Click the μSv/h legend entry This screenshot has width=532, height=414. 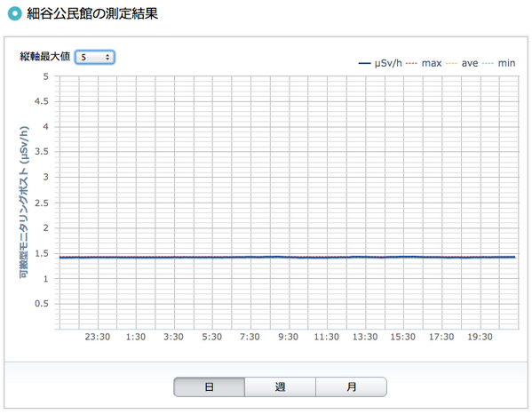380,63
